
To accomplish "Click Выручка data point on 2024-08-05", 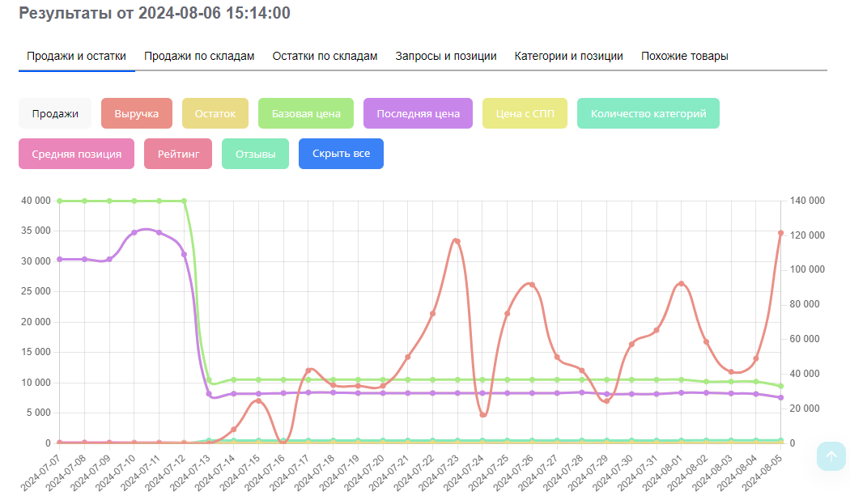I will [x=780, y=233].
